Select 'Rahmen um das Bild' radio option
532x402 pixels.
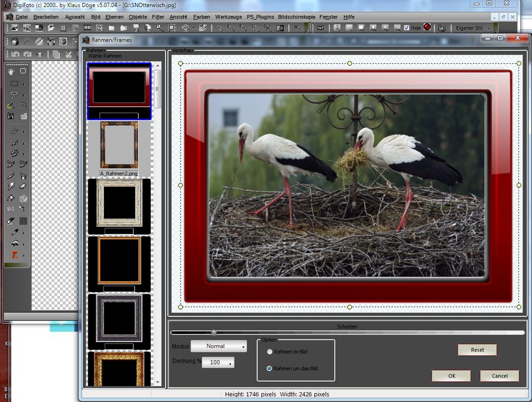click(270, 368)
